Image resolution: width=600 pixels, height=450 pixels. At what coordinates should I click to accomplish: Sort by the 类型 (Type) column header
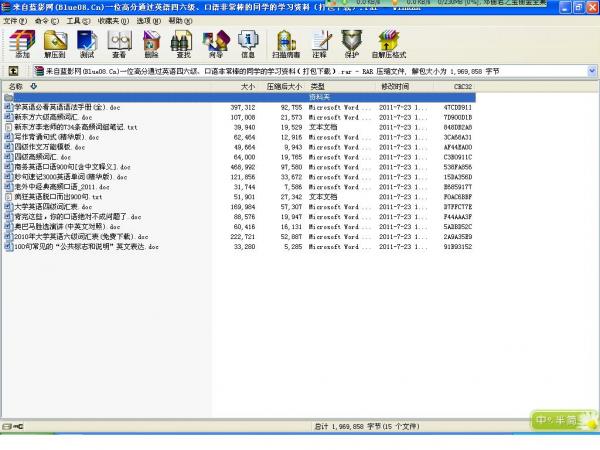pyautogui.click(x=317, y=86)
